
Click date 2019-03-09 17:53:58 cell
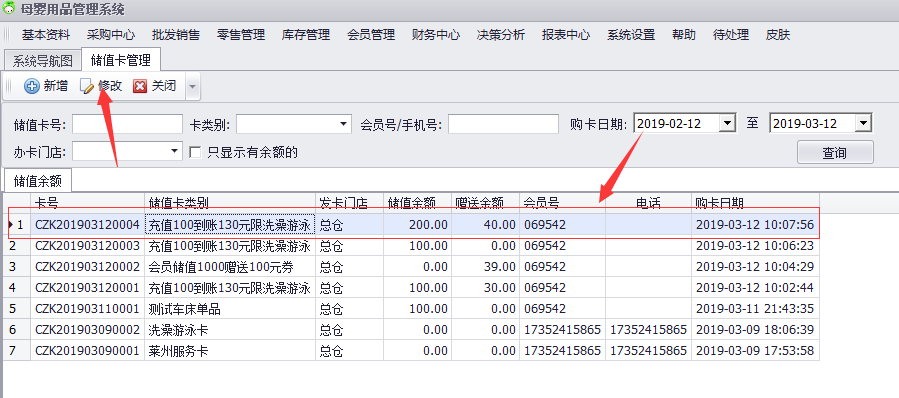tap(755, 350)
